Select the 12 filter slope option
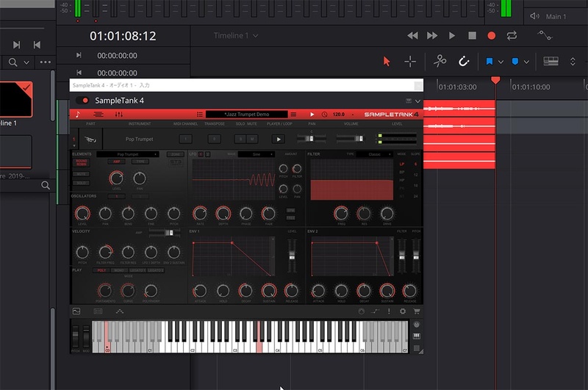 [x=415, y=175]
